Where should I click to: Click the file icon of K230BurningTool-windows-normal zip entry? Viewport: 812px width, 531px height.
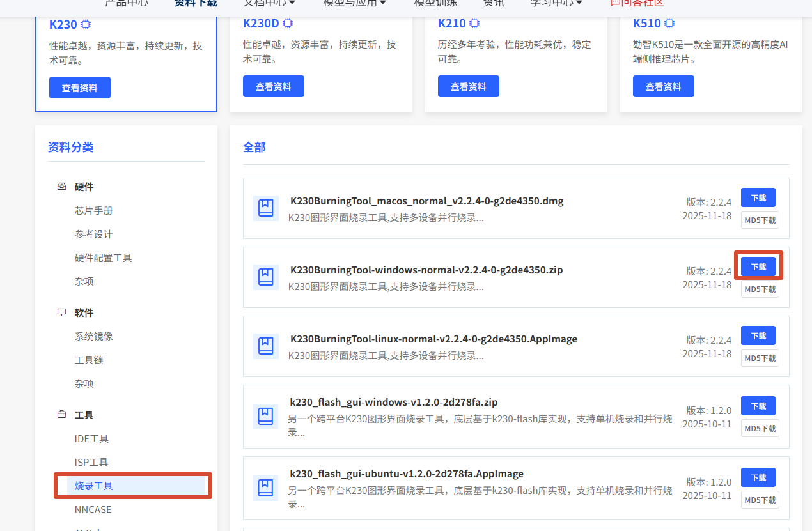coord(265,277)
